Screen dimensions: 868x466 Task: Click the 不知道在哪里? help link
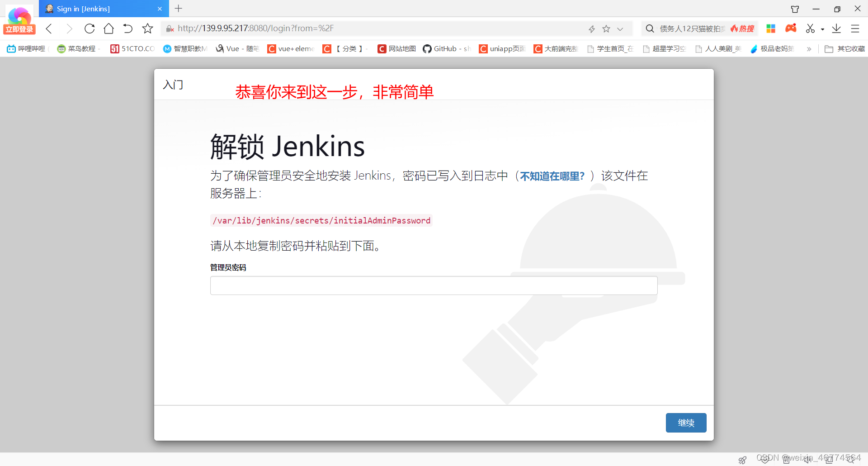click(552, 176)
